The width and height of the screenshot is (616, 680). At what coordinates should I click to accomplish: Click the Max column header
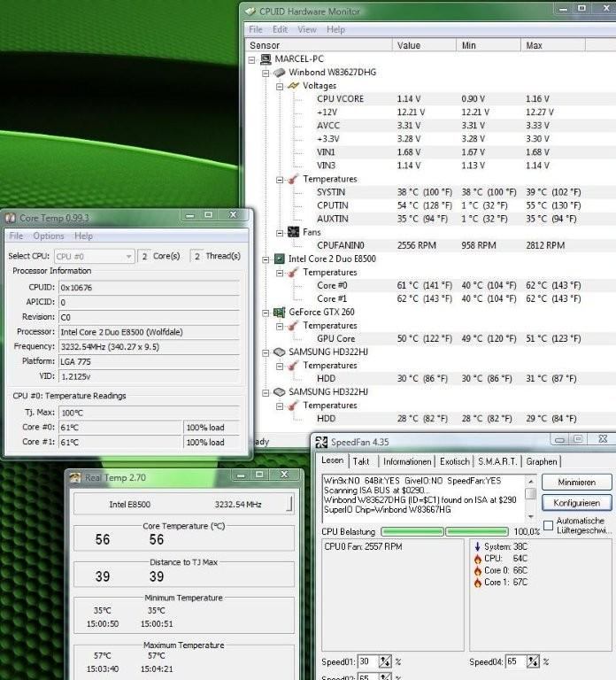[552, 45]
